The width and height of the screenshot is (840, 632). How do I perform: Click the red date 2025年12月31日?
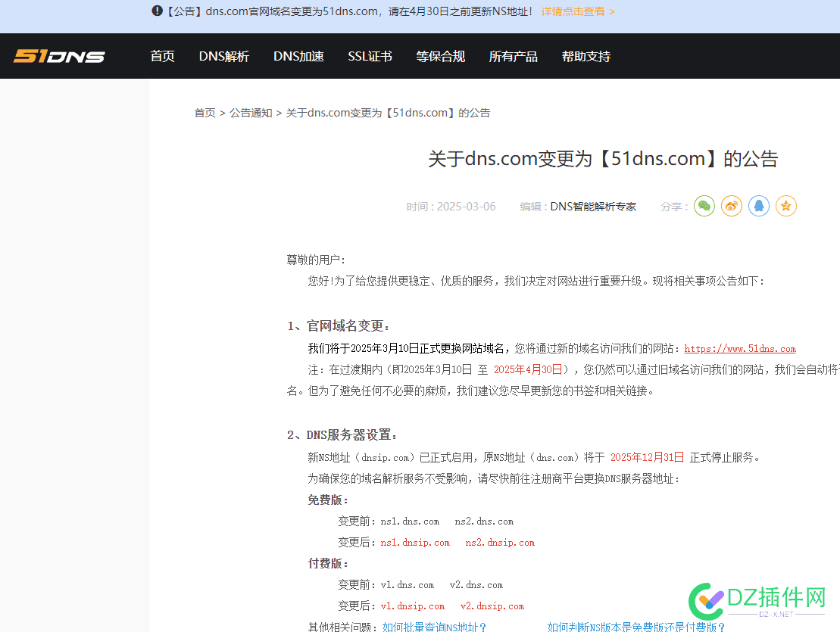[647, 458]
